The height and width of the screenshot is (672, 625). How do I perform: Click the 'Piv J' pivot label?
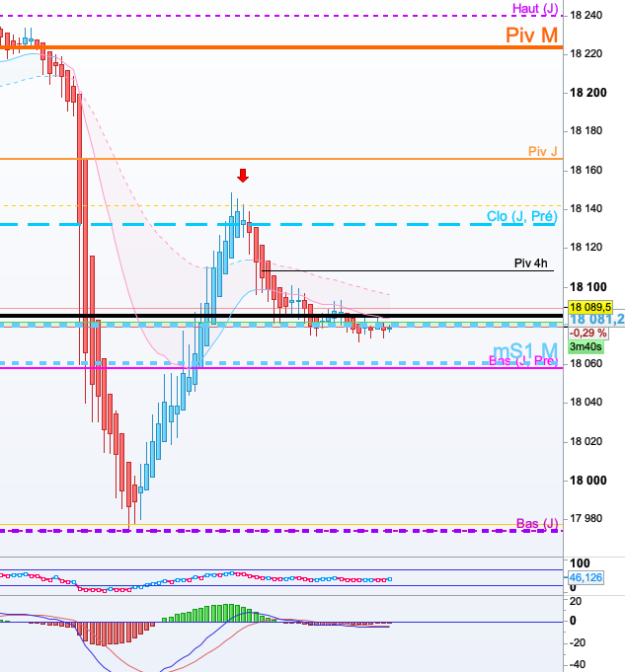tap(542, 151)
